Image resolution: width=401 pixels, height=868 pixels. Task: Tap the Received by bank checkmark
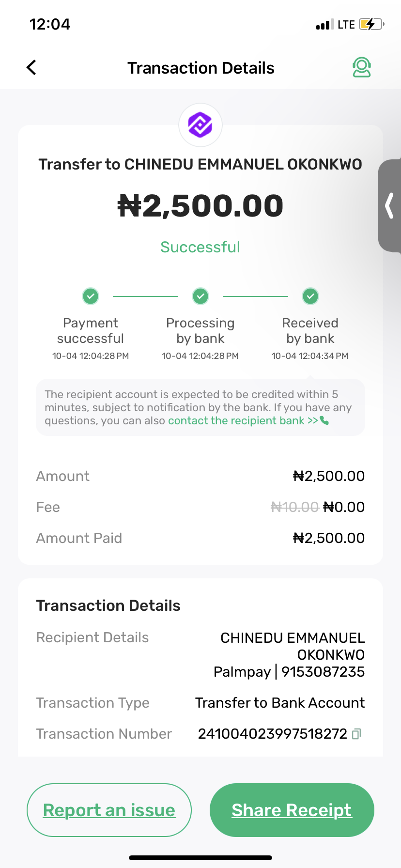310,296
